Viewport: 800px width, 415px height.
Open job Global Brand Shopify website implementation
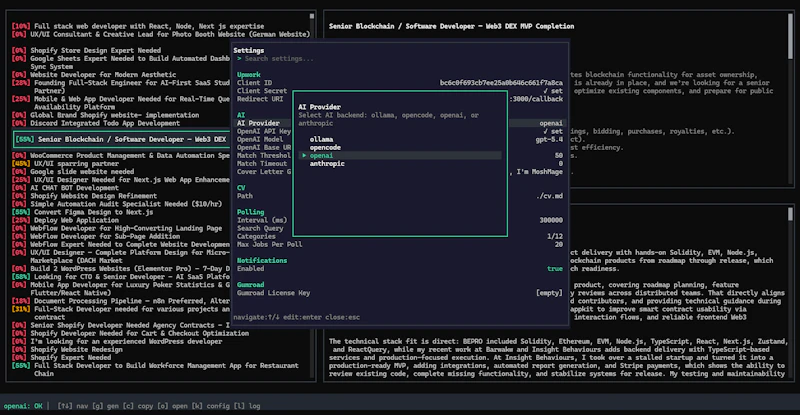105,115
